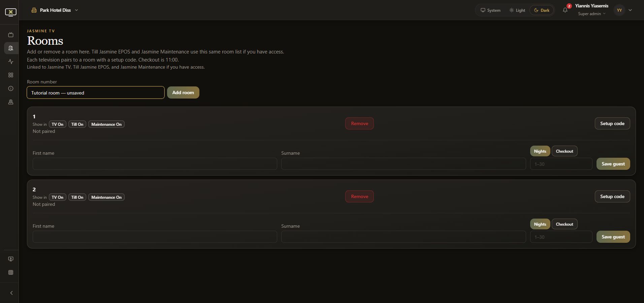Toggle Till On for room 2
The height and width of the screenshot is (303, 644).
pyautogui.click(x=77, y=197)
